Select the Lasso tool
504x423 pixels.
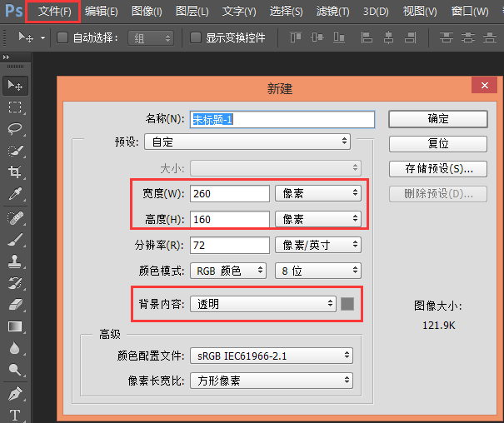click(15, 128)
